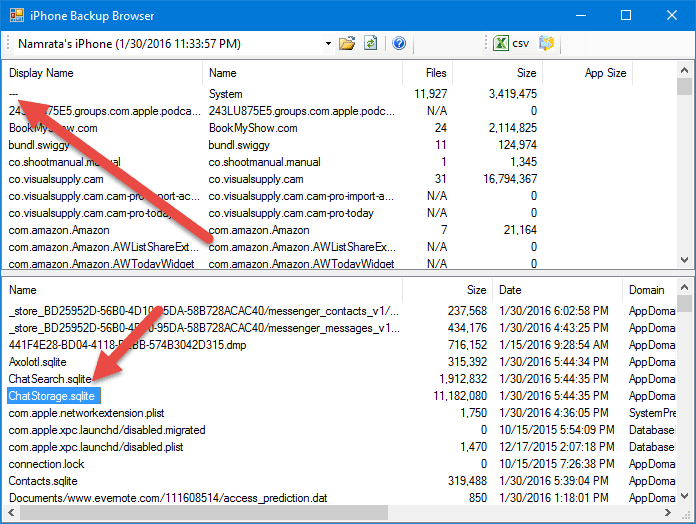
Task: Select evernote access_prediction.dat file
Action: pos(168,498)
